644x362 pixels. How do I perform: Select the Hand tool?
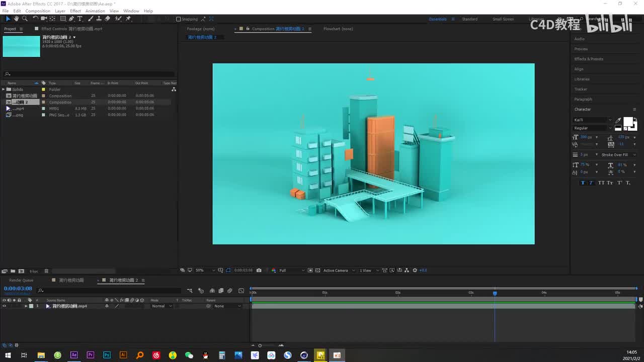[16, 19]
